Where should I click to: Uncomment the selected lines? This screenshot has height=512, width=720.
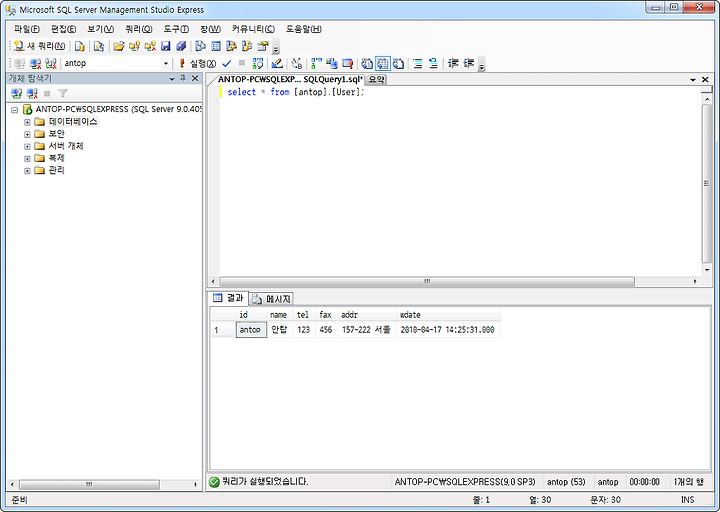433,63
